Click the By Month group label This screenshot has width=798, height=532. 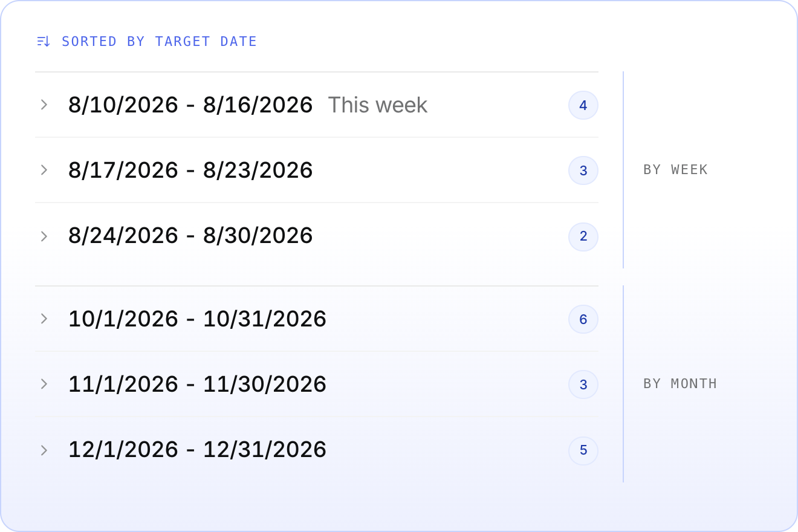680,383
